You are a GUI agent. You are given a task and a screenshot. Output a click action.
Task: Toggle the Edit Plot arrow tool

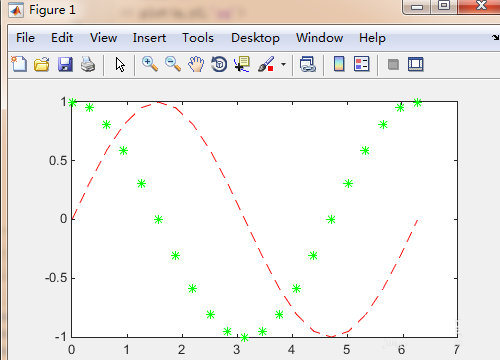120,64
